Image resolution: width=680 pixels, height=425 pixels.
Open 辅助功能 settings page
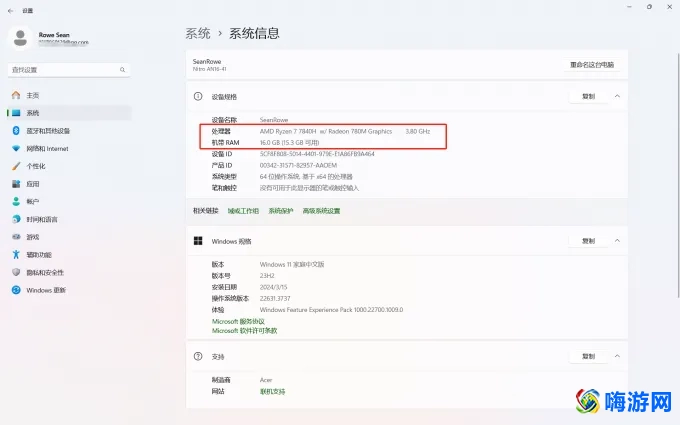pyautogui.click(x=69, y=255)
